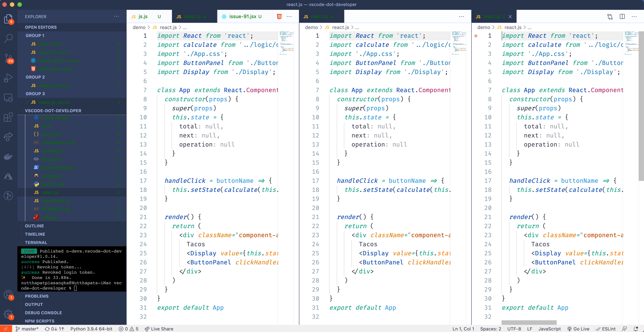644x332 pixels.
Task: Toggle ESLint status bar item
Action: (606, 329)
